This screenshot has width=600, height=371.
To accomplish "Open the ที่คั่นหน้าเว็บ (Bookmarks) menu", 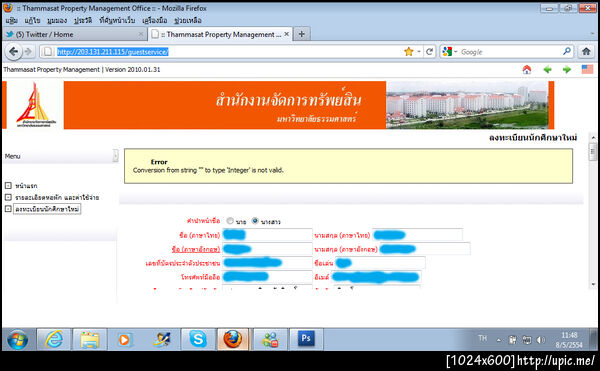I will [x=117, y=20].
